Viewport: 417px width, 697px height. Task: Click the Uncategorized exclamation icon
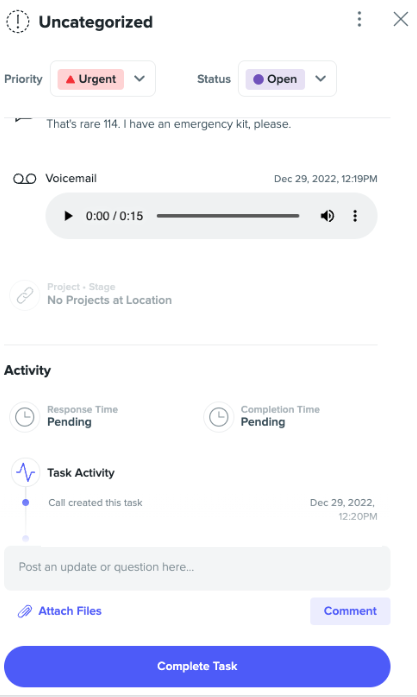pos(18,21)
